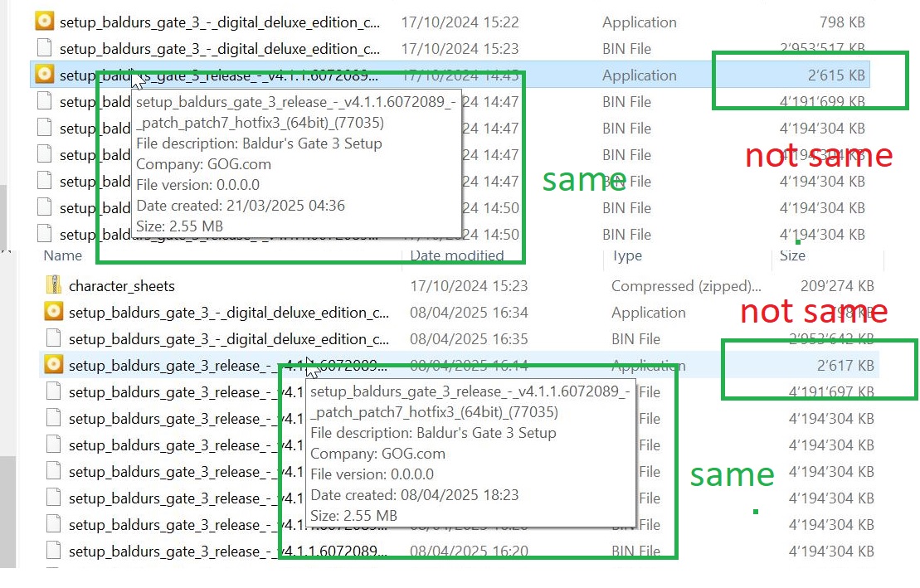The image size is (920, 588).
Task: Click the file icon of the 4'191'697 KB BIN file
Action: tap(53, 391)
